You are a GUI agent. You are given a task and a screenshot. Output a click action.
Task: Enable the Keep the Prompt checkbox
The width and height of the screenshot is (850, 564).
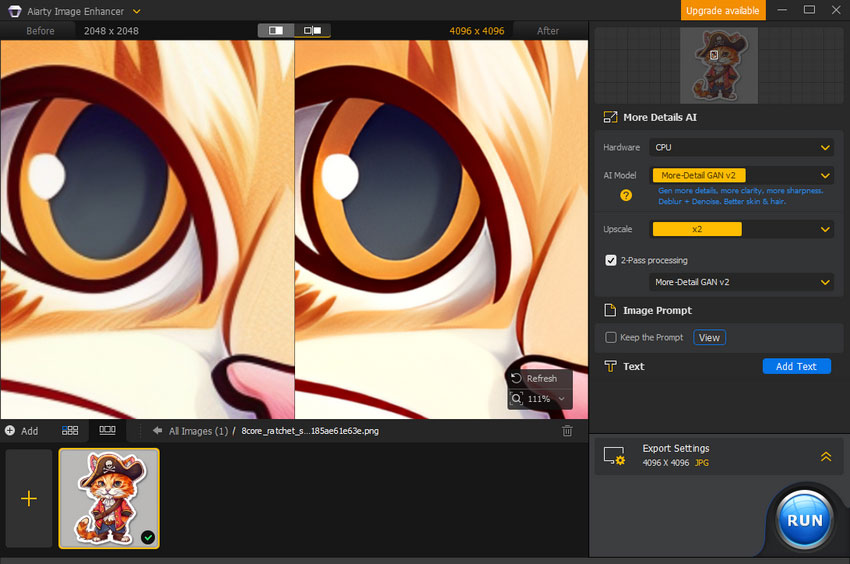coord(611,338)
